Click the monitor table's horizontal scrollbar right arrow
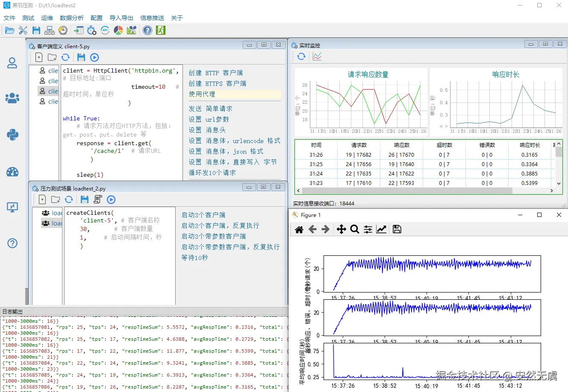Viewport: 568px width, 392px height. click(551, 191)
